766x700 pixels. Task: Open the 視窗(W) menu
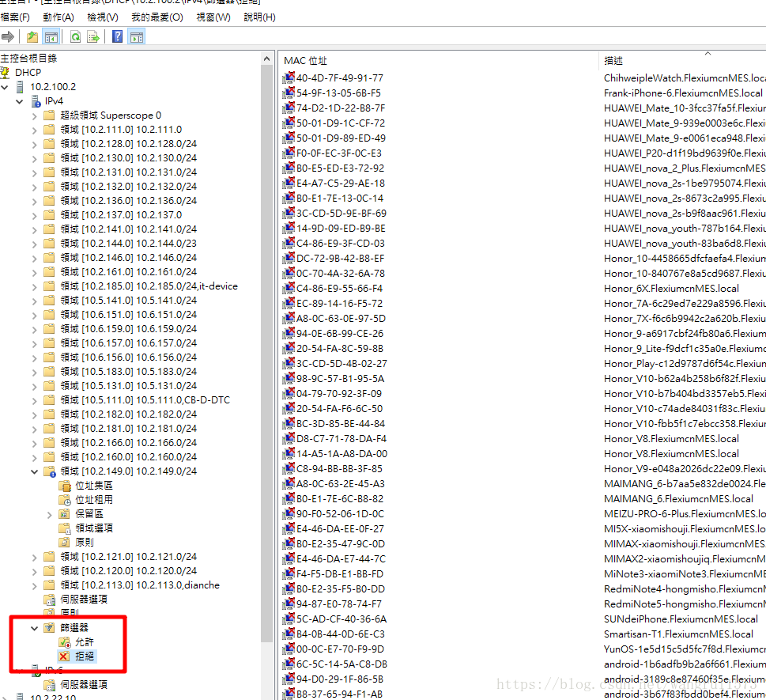click(213, 17)
